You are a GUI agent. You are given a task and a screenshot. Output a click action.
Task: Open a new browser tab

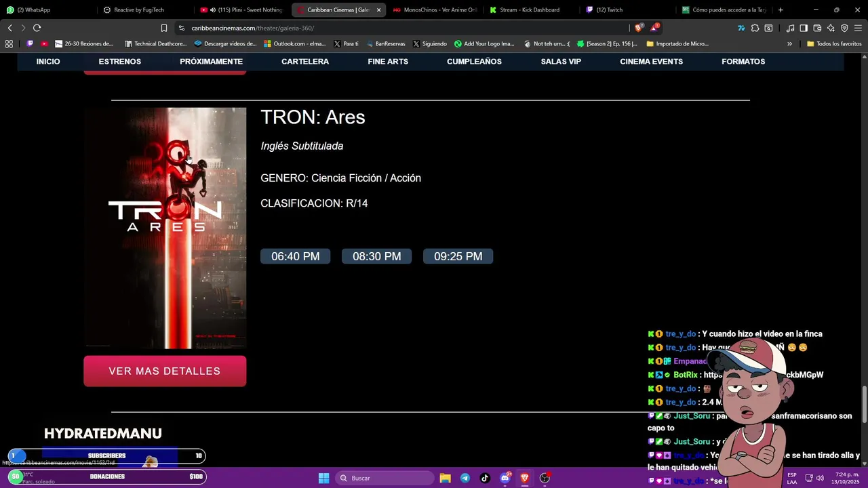click(x=781, y=9)
